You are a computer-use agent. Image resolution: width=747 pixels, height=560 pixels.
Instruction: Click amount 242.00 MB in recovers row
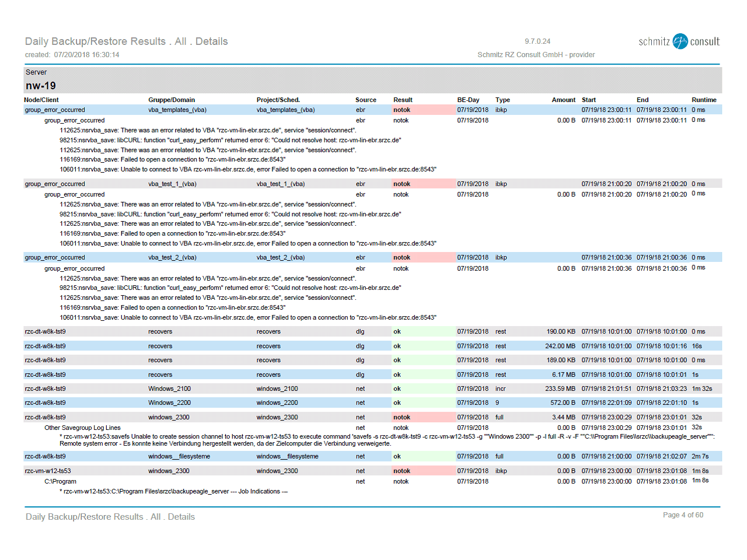(560, 346)
